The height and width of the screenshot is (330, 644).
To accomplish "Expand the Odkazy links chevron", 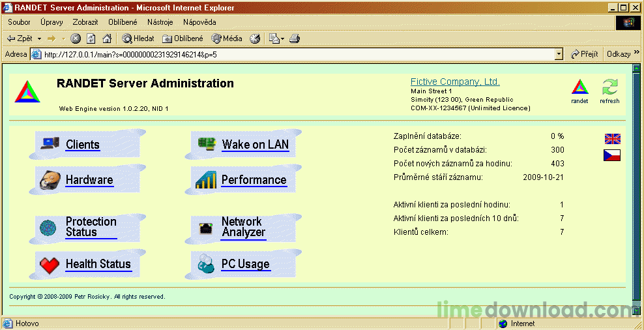I will point(637,52).
